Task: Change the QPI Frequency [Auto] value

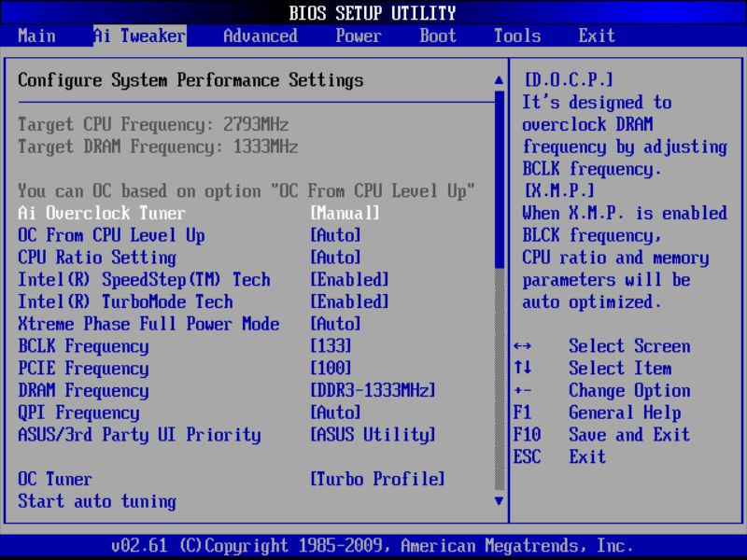Action: pyautogui.click(x=335, y=413)
